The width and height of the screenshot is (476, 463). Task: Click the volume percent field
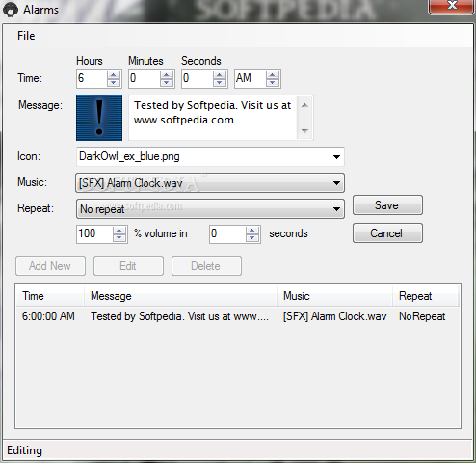coord(94,233)
